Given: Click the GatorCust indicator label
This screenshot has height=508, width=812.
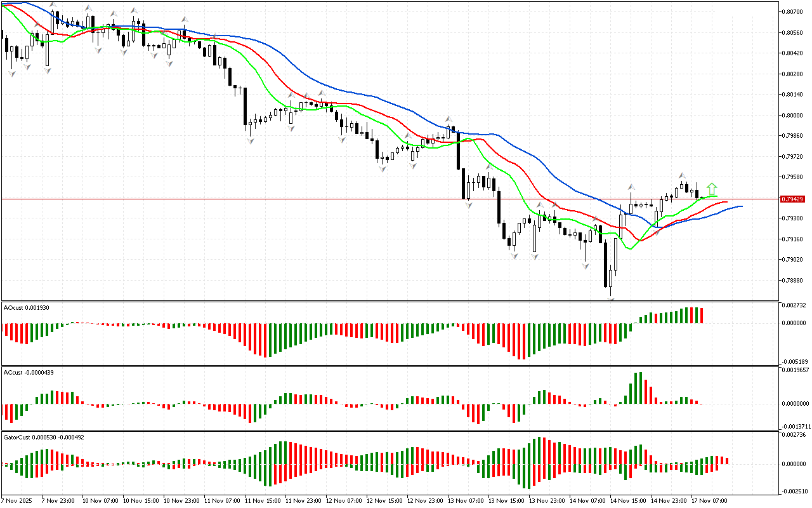Looking at the screenshot, I should (43, 438).
